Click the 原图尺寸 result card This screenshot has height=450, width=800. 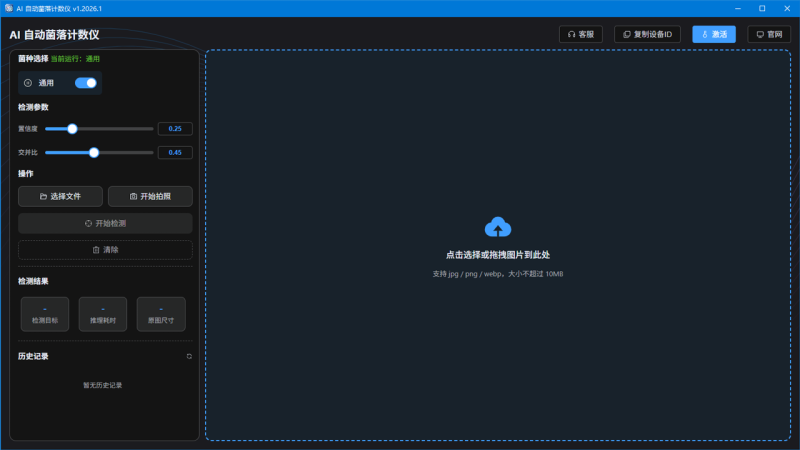tap(161, 314)
